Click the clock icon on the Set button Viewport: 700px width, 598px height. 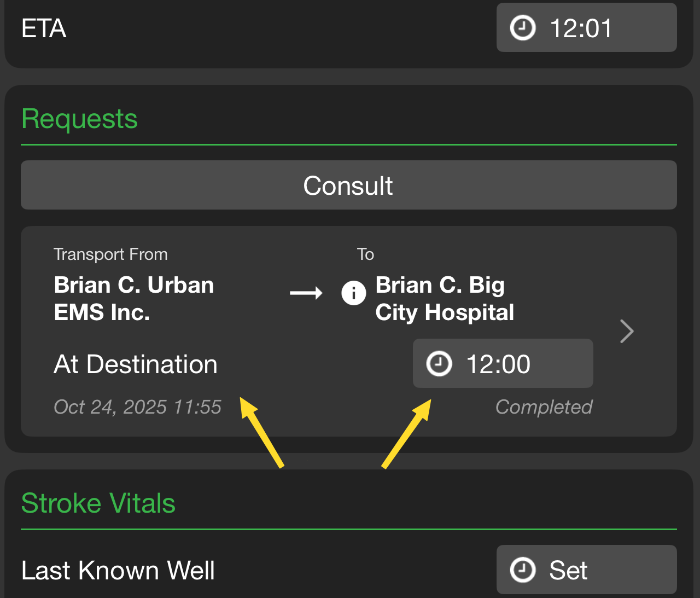point(522,570)
